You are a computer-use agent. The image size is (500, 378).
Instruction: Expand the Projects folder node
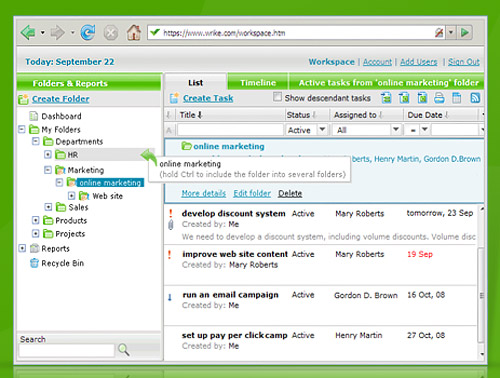(x=35, y=233)
